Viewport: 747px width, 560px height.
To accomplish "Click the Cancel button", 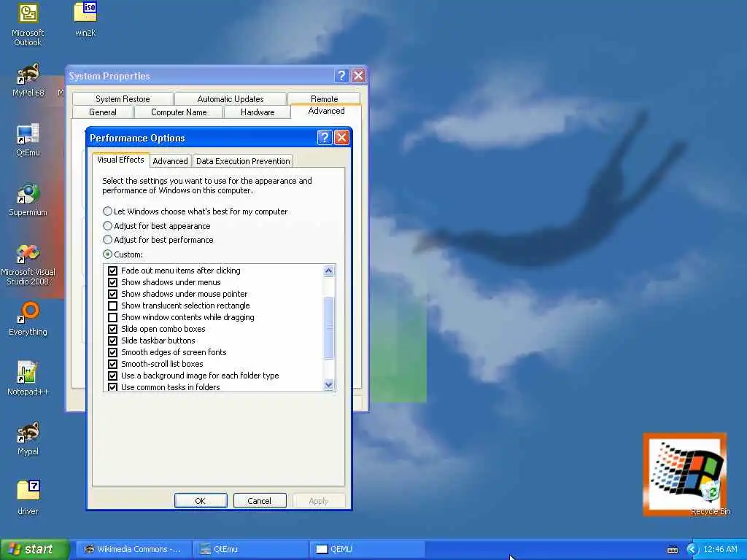I will pos(260,500).
